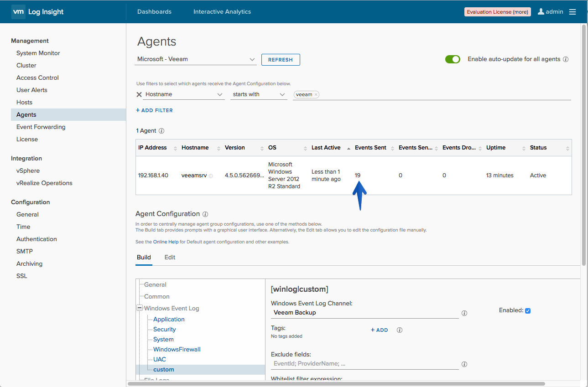Image resolution: width=588 pixels, height=387 pixels.
Task: Click + ADD FILTER
Action: click(155, 110)
